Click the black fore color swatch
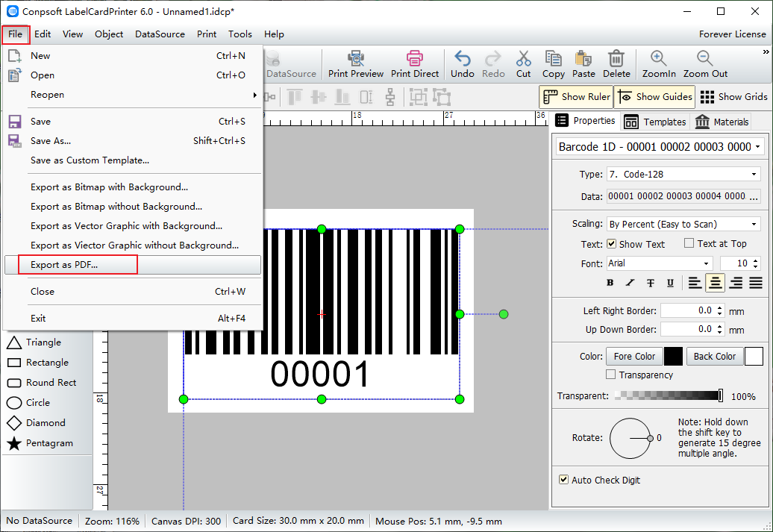 coord(674,357)
